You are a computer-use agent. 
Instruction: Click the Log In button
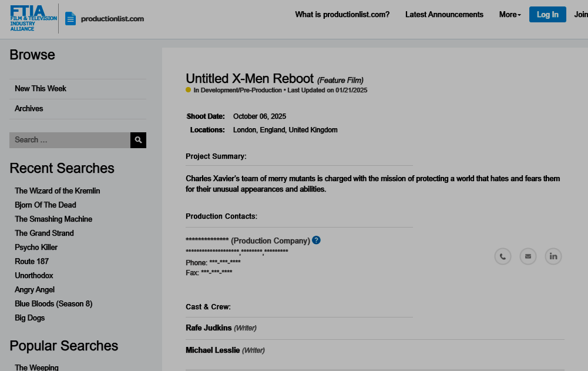[547, 15]
